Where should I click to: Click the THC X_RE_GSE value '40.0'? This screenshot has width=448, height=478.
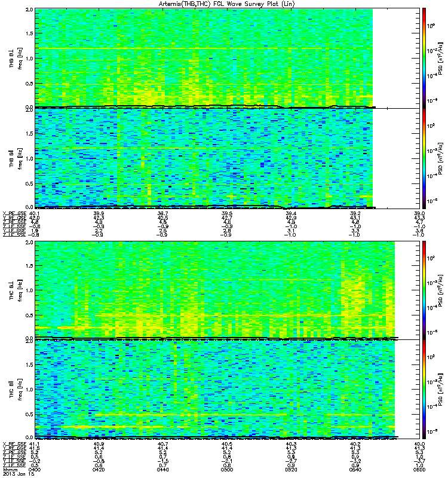pos(419,444)
